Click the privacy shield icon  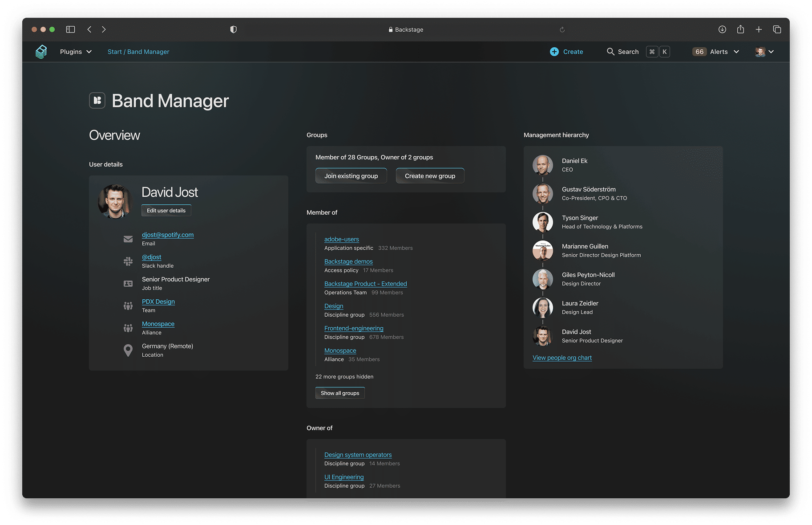[233, 29]
